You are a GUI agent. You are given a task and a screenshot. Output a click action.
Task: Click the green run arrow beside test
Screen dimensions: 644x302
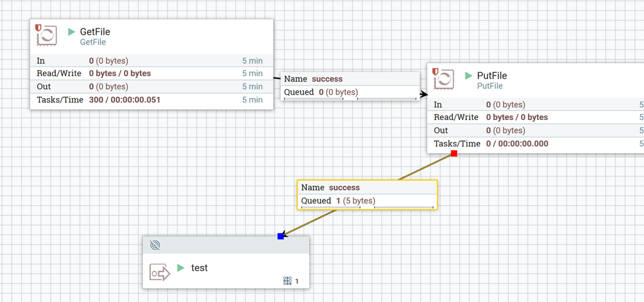181,268
